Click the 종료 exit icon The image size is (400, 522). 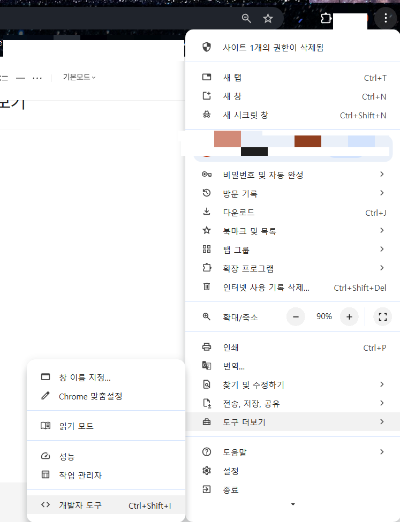tap(207, 489)
